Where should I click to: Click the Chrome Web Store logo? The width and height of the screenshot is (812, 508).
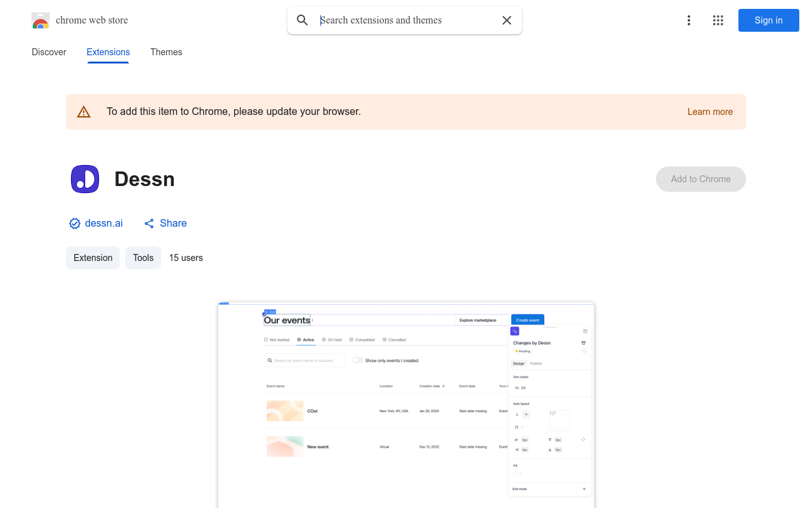[x=41, y=20]
